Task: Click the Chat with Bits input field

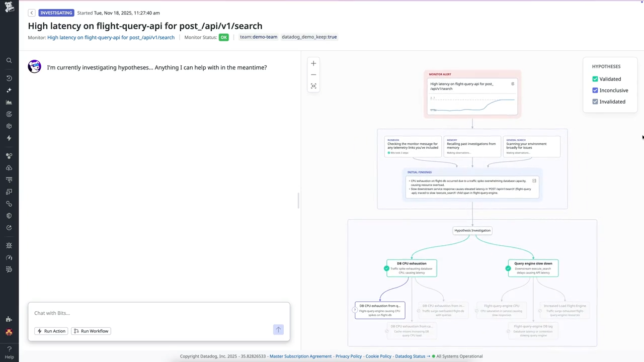Action: (x=159, y=313)
